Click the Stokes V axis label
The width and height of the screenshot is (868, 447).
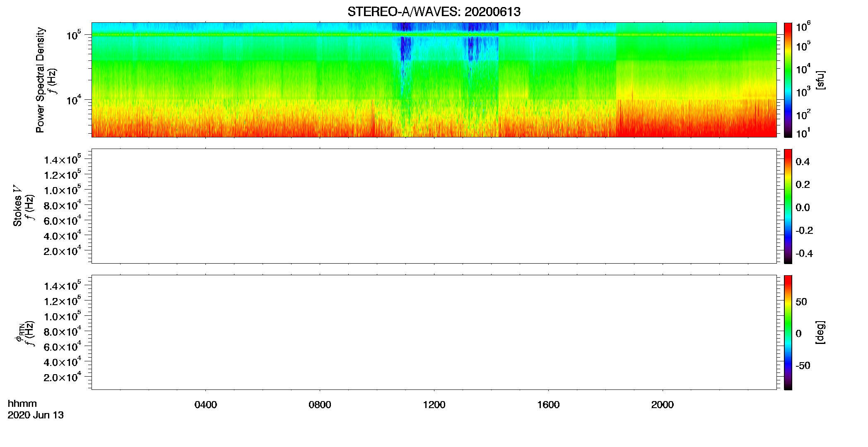coord(17,206)
